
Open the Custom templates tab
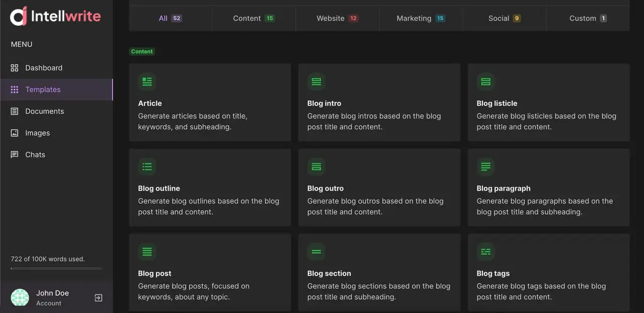click(x=588, y=18)
